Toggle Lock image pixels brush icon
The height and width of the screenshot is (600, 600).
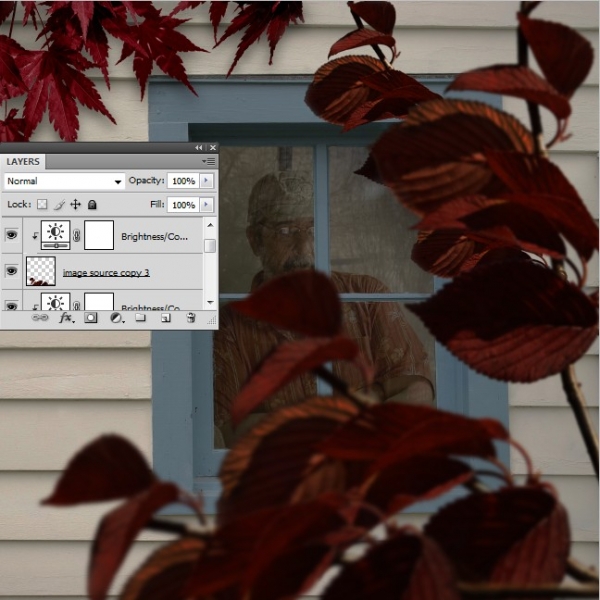coord(59,205)
